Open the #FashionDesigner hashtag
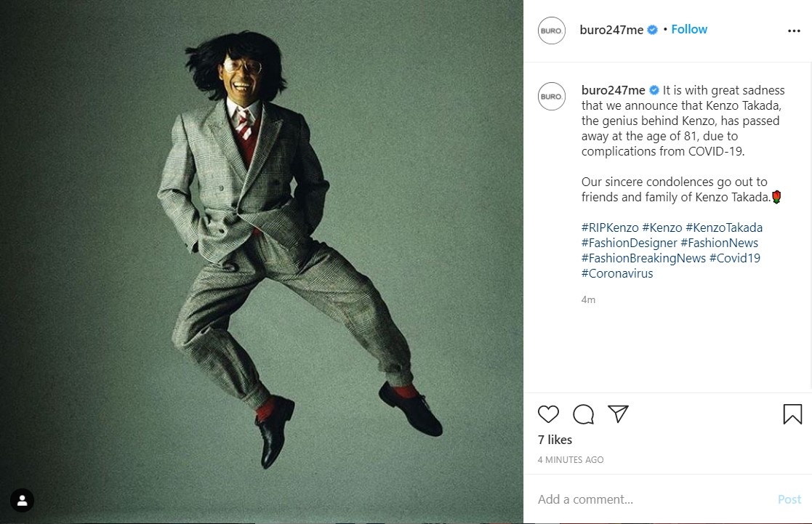812x524 pixels. click(629, 243)
